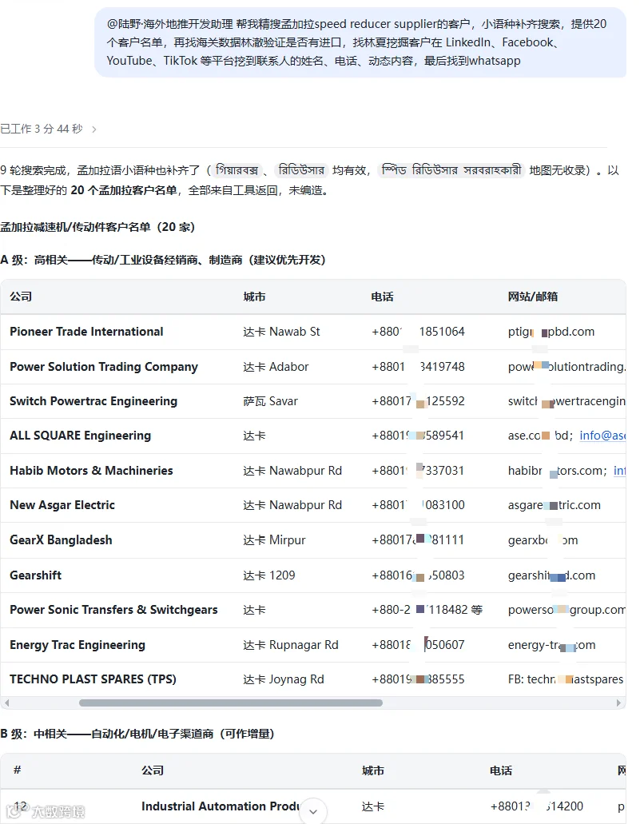Click the 'স্পিড রিডিউসার সরবরাহকারী' keyword tag
The height and width of the screenshot is (824, 644).
tap(451, 170)
